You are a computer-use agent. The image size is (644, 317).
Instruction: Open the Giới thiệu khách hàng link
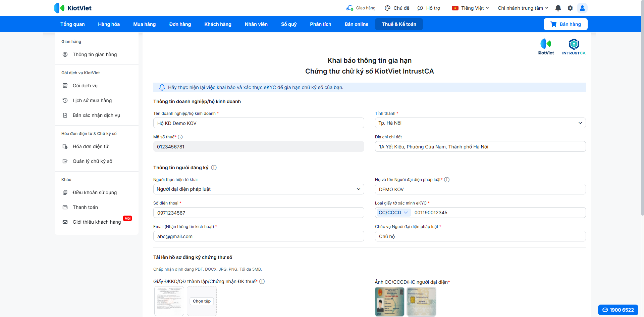point(97,222)
